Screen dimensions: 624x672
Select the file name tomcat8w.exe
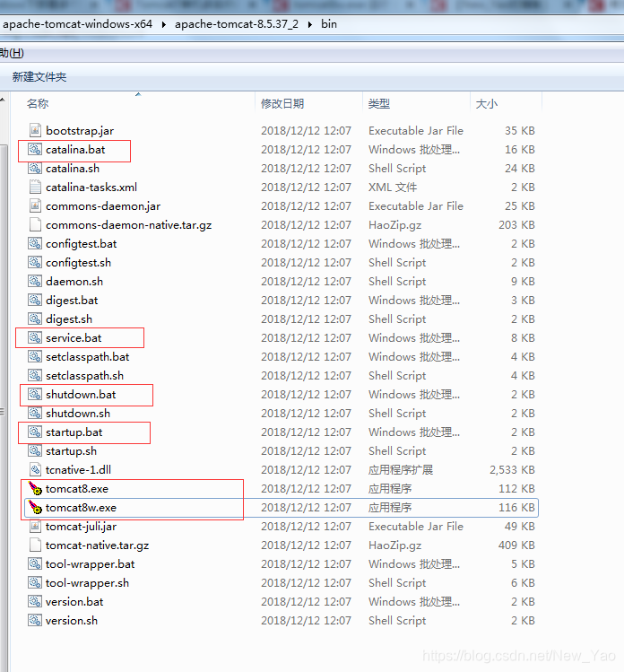pyautogui.click(x=81, y=508)
